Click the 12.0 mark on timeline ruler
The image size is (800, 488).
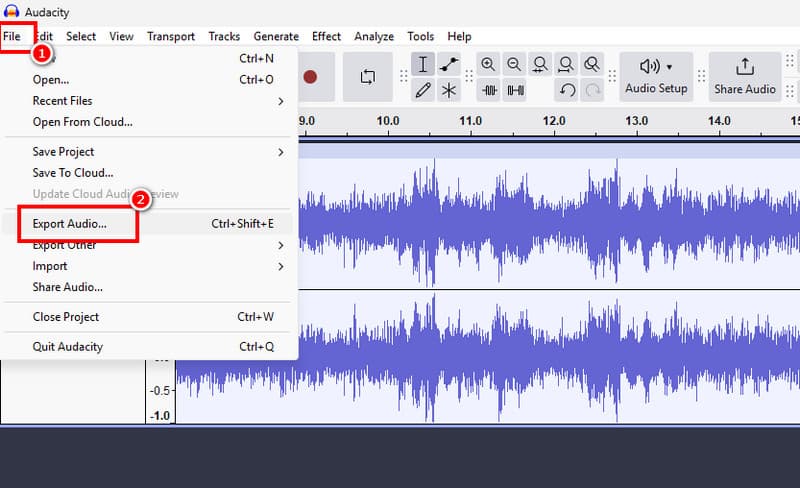tap(554, 121)
